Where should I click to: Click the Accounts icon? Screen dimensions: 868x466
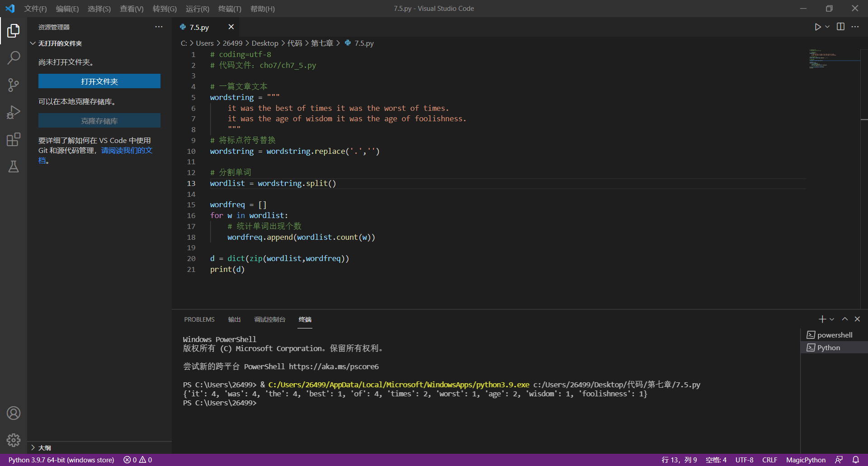14,413
